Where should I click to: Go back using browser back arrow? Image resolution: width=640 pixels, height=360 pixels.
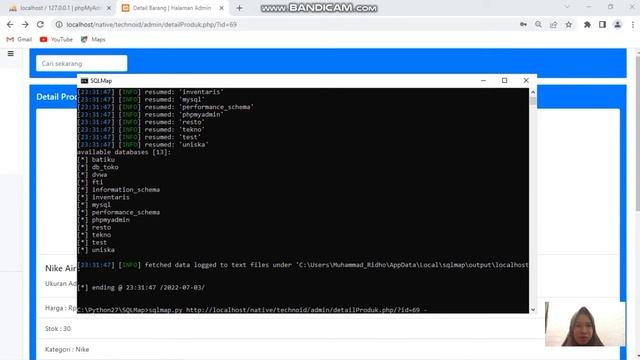(10, 24)
